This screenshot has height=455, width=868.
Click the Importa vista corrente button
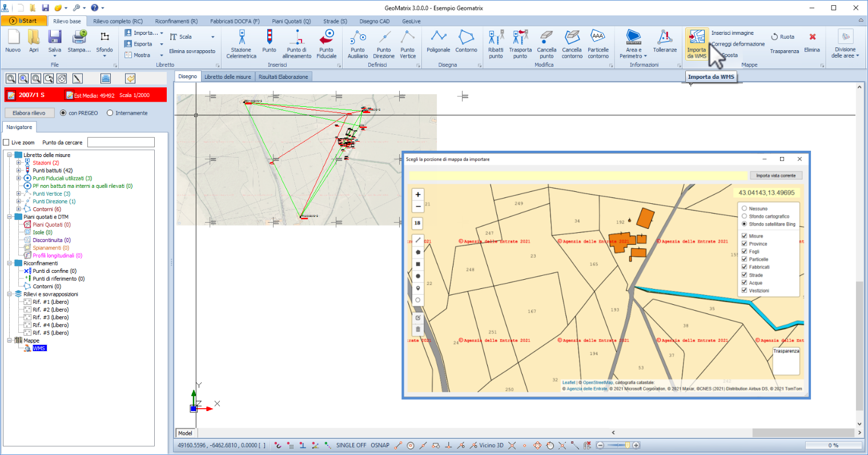coord(775,175)
